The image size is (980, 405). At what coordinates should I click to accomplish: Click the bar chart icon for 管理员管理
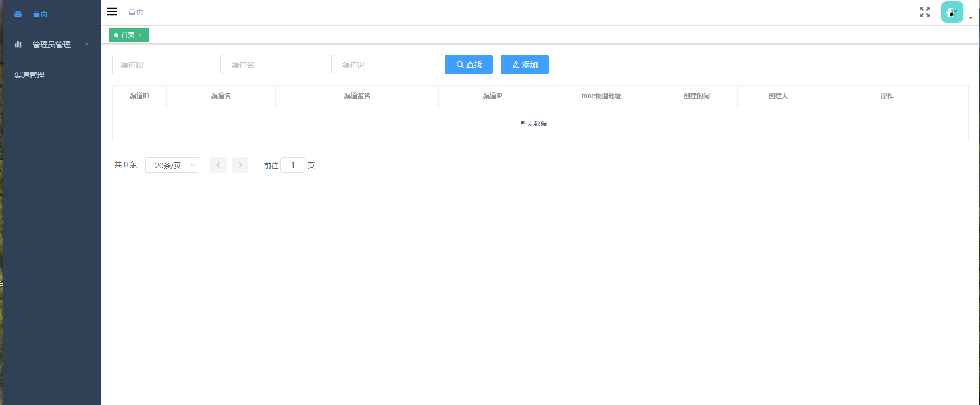pyautogui.click(x=18, y=45)
